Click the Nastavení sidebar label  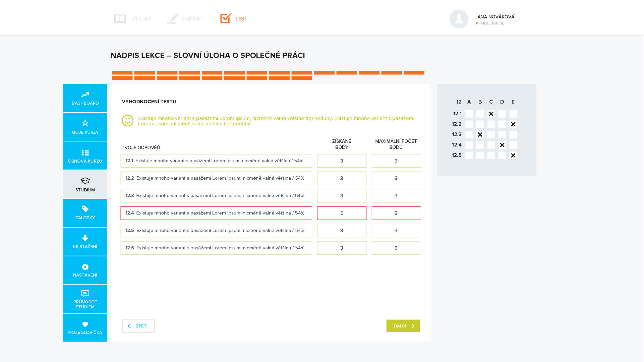[85, 275]
